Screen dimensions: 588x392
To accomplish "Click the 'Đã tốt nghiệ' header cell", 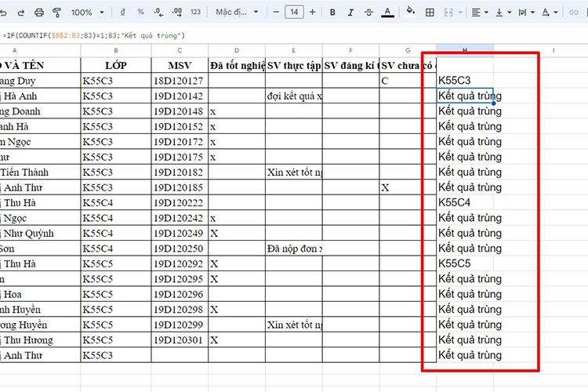I will [237, 65].
